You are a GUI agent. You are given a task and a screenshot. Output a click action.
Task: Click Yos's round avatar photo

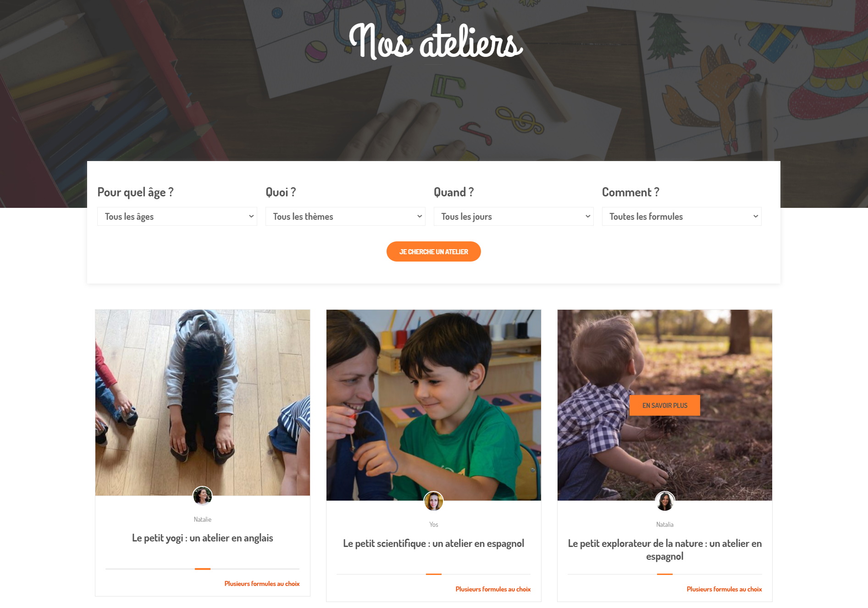(433, 501)
